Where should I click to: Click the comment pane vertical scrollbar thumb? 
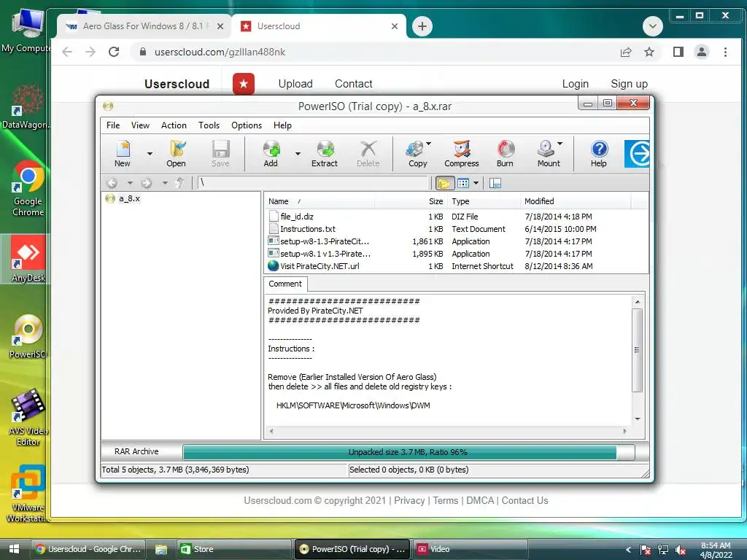(x=637, y=350)
